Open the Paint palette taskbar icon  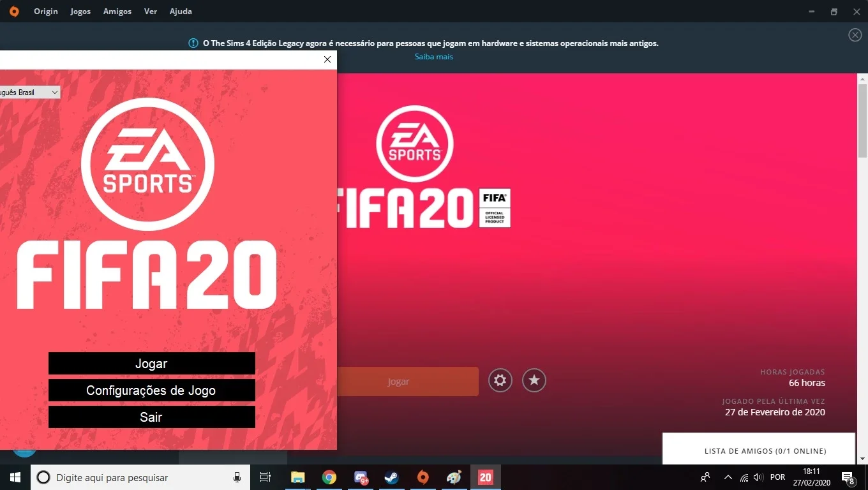pyautogui.click(x=454, y=477)
